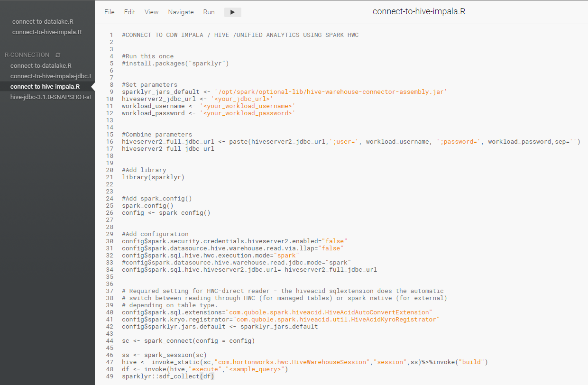Open the Run menu
The height and width of the screenshot is (385, 588).
point(209,12)
